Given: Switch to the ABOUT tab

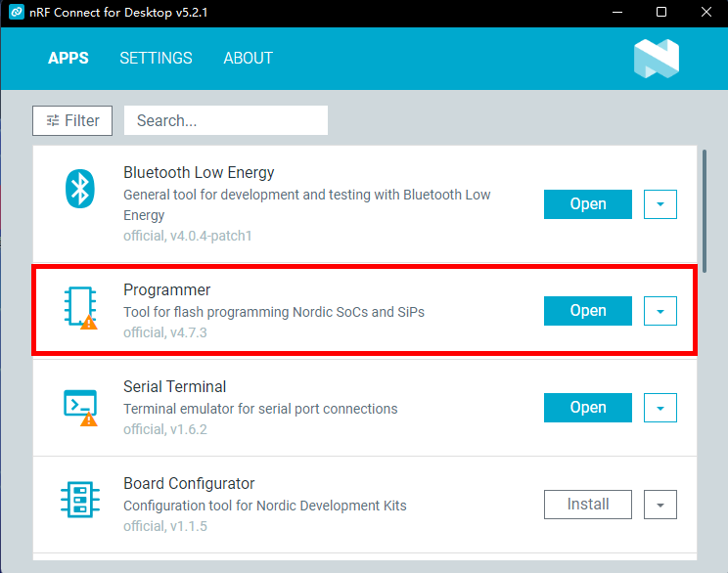Looking at the screenshot, I should pos(248,58).
